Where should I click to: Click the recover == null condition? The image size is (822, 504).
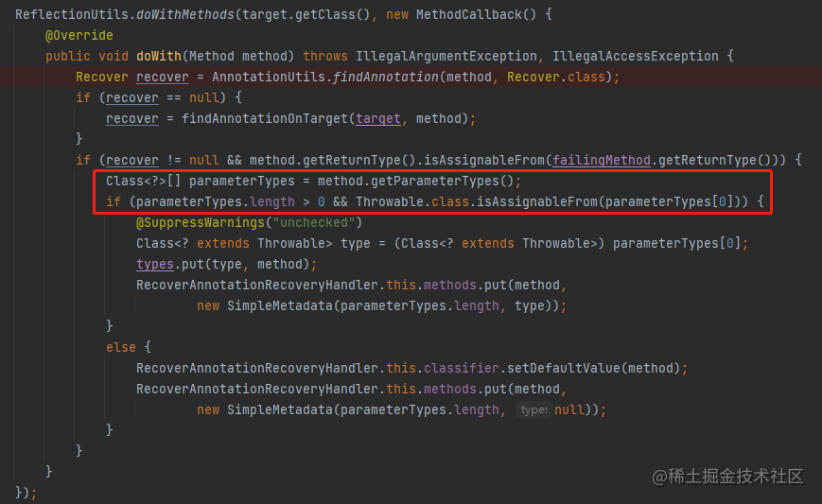(x=162, y=97)
